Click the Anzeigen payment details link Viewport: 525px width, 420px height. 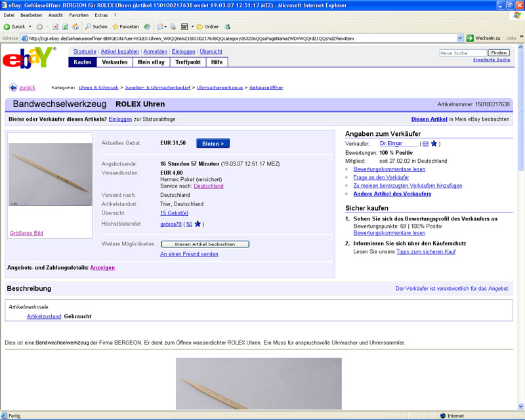click(102, 268)
